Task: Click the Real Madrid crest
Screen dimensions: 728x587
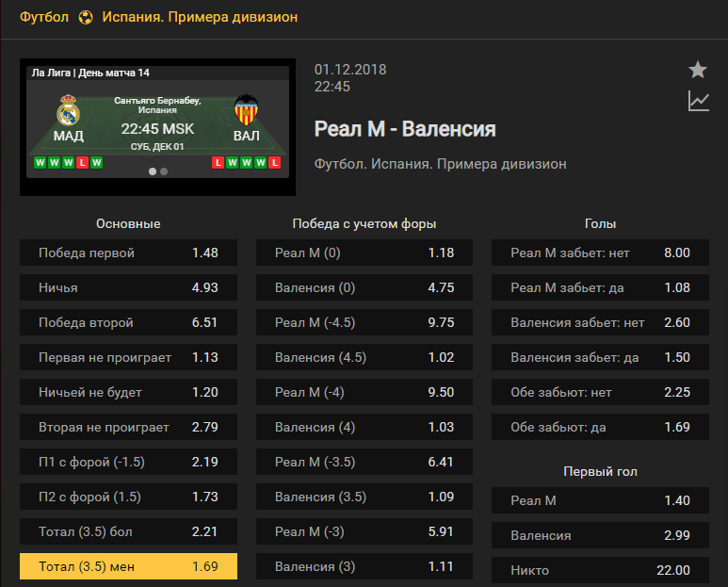Action: coord(68,110)
